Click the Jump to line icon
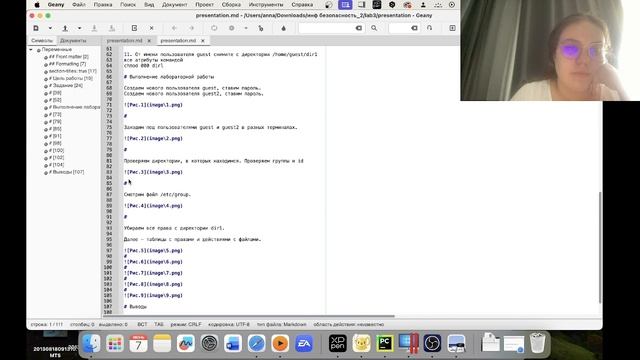The height and width of the screenshot is (360, 640). coord(429,28)
